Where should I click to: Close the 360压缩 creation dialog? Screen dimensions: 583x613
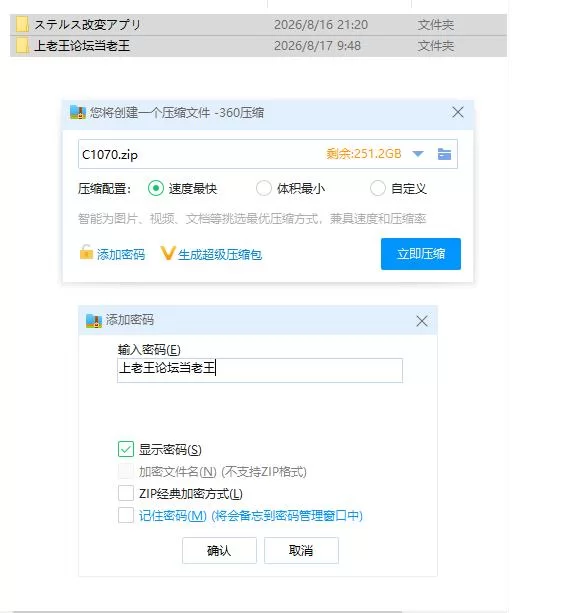point(458,113)
